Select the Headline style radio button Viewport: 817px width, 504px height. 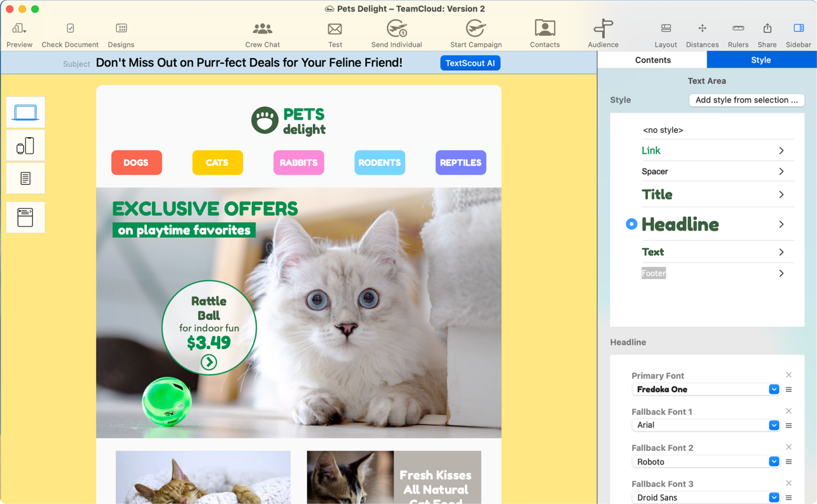coord(631,224)
